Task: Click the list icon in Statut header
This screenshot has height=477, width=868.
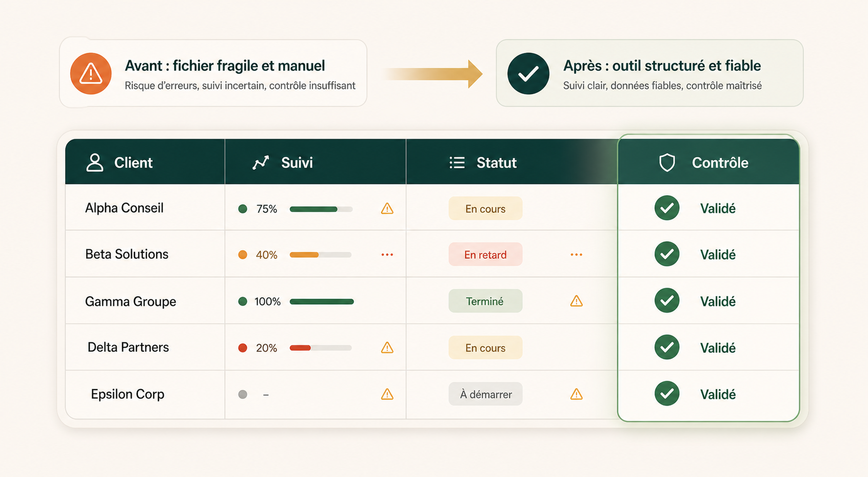Action: click(x=457, y=163)
